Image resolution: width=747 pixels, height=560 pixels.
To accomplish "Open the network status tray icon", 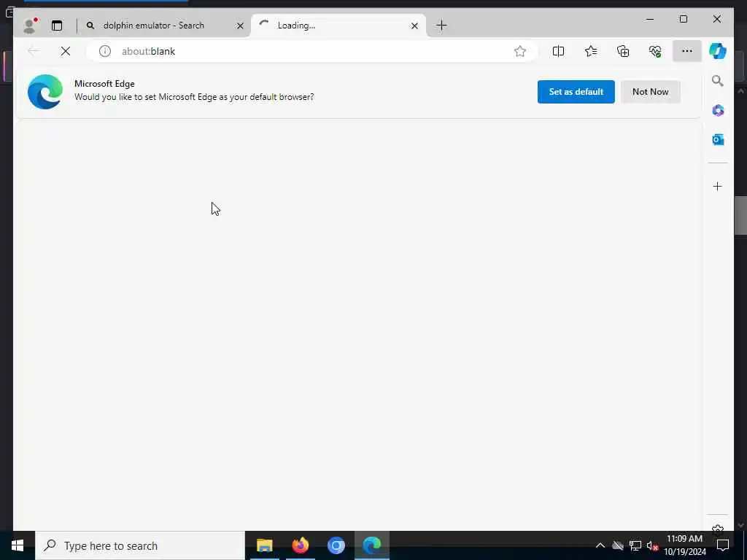I will point(635,545).
